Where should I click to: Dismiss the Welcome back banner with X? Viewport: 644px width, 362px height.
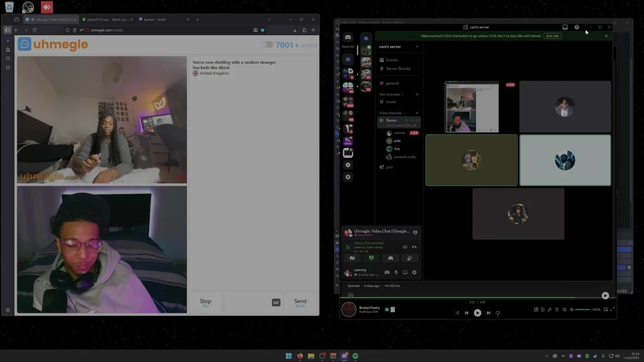click(606, 36)
